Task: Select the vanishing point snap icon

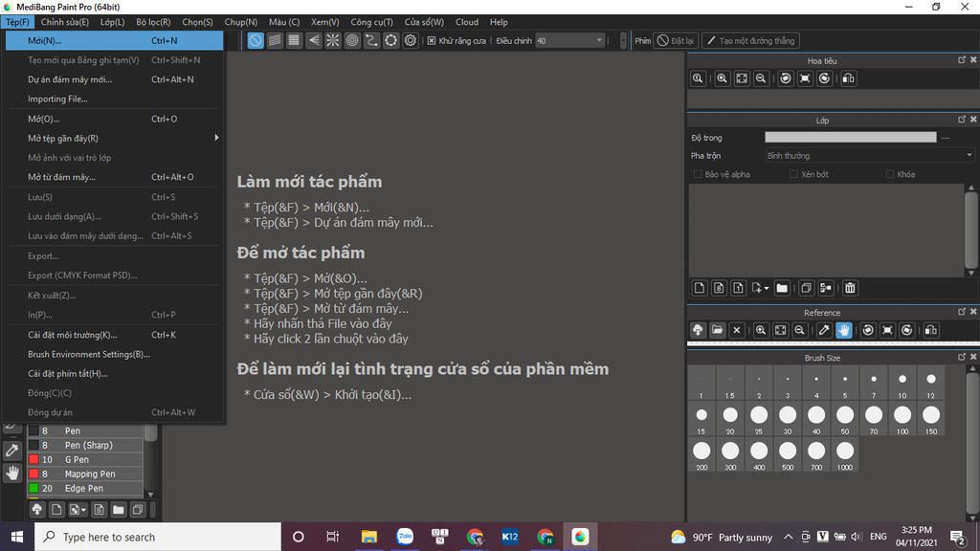Action: 314,40
